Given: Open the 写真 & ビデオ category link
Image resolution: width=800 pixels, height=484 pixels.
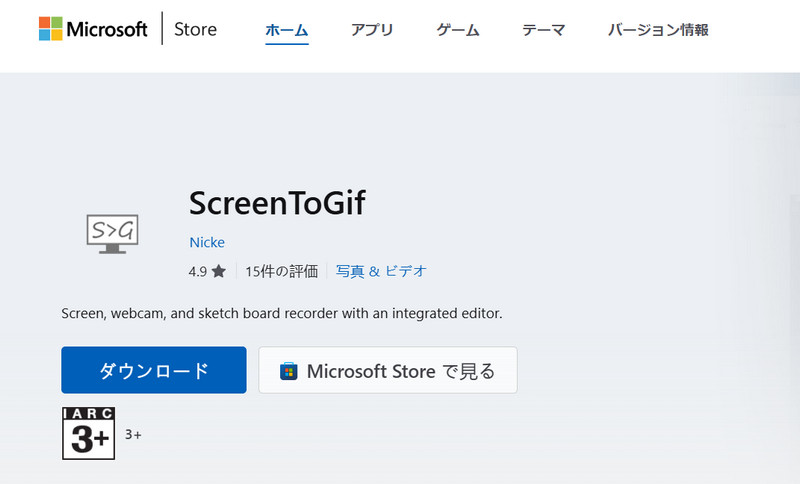Looking at the screenshot, I should (x=381, y=271).
